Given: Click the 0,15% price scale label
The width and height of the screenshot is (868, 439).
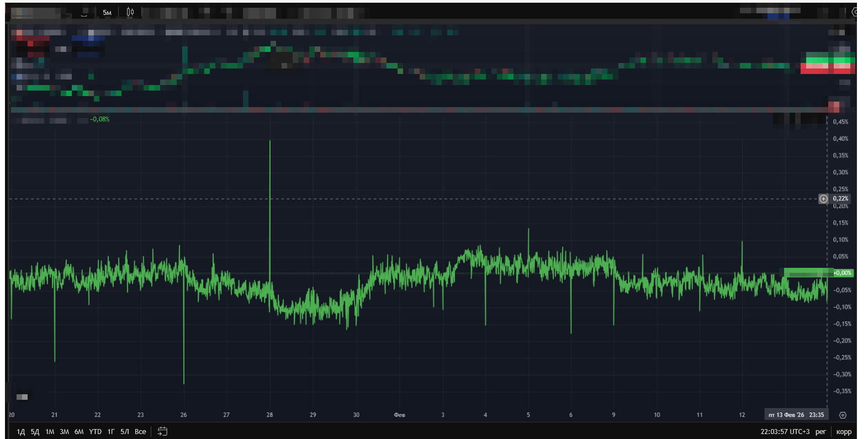Looking at the screenshot, I should [840, 223].
